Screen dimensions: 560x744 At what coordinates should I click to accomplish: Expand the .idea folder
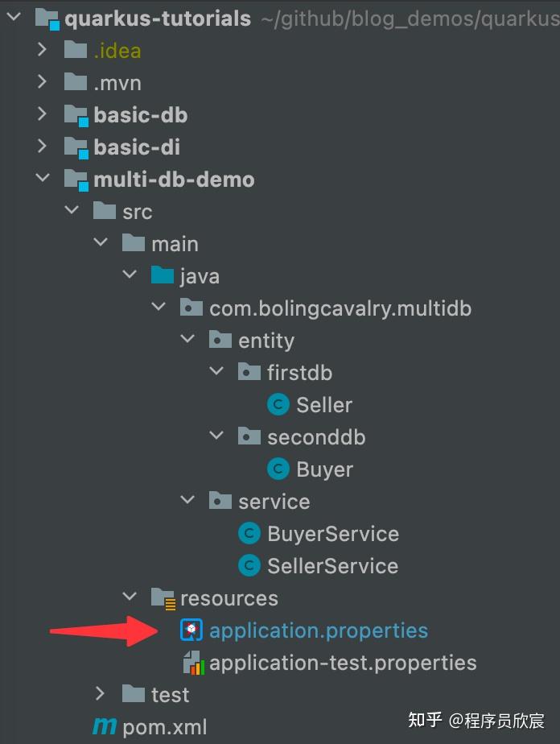pos(43,50)
